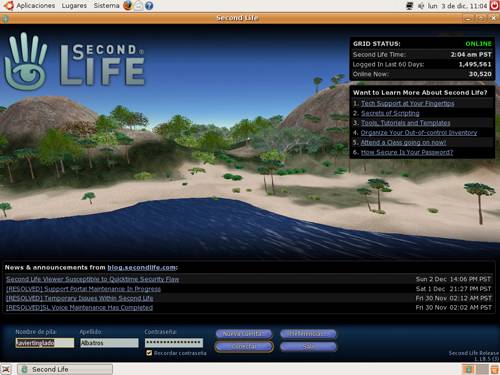Click the network monitor tray icon

click(410, 6)
